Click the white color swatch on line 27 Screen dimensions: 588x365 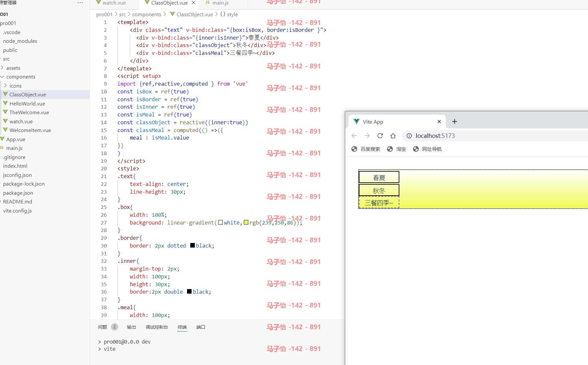click(x=220, y=222)
